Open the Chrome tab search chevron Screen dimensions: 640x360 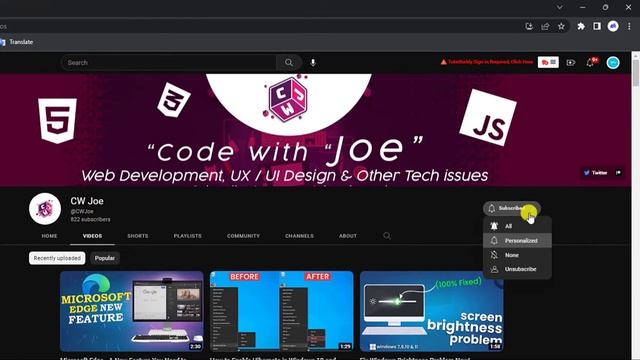tap(560, 7)
